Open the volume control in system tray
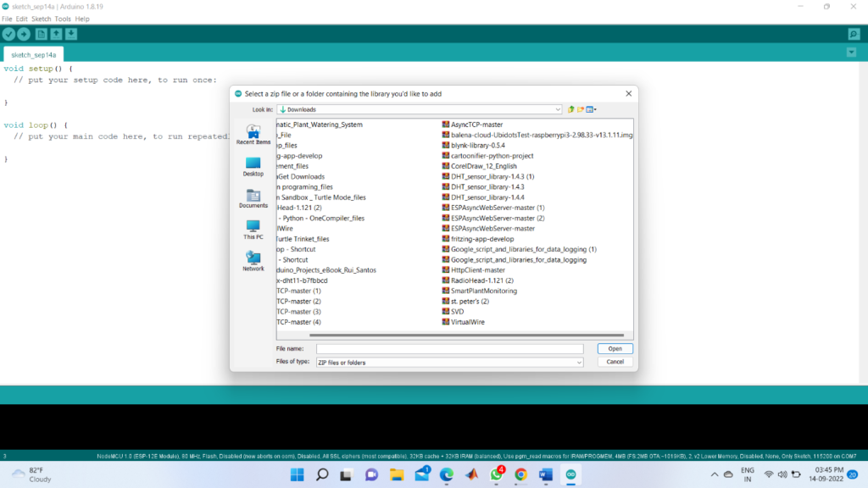Image resolution: width=868 pixels, height=488 pixels. pyautogui.click(x=782, y=474)
